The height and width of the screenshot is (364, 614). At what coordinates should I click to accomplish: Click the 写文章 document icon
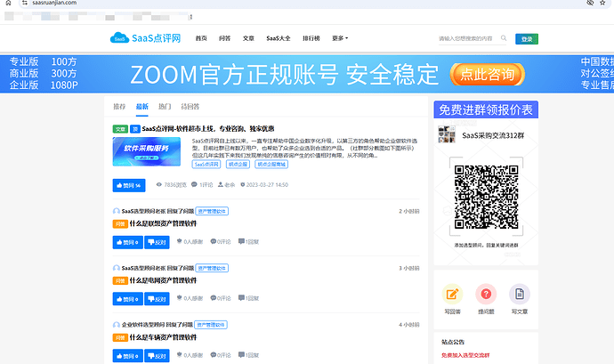tap(520, 294)
